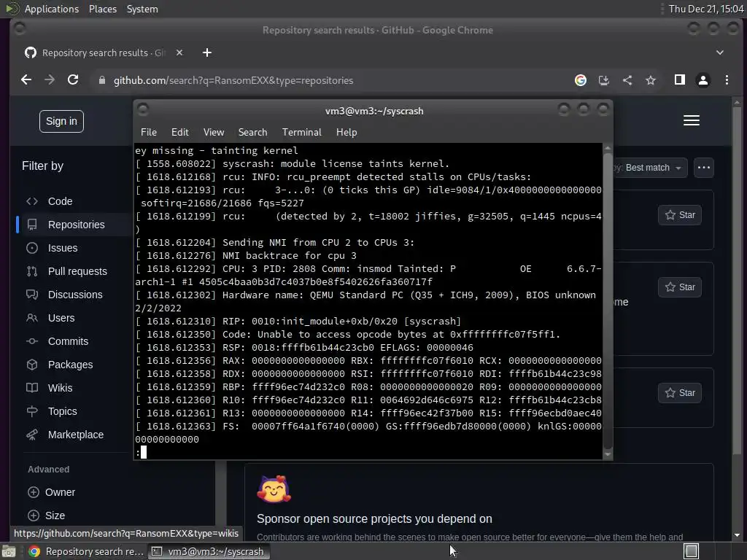The height and width of the screenshot is (560, 747).
Task: Click the terminal vertical scrollbar
Action: coord(608,301)
